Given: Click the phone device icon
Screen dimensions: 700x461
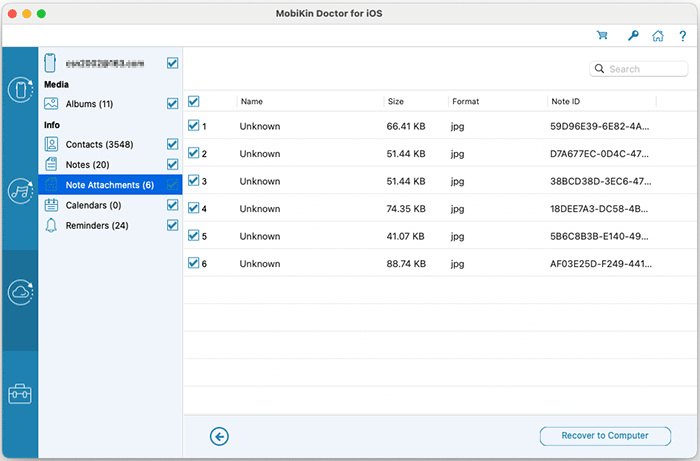Looking at the screenshot, I should (50, 63).
